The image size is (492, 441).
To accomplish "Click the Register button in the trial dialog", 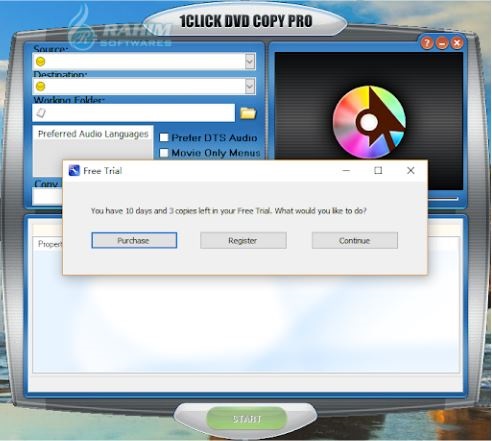I will point(243,240).
